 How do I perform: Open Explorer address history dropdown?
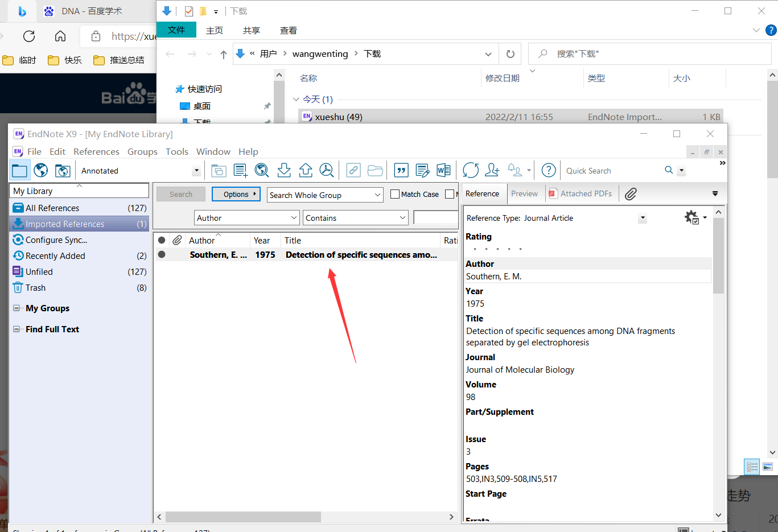(488, 54)
